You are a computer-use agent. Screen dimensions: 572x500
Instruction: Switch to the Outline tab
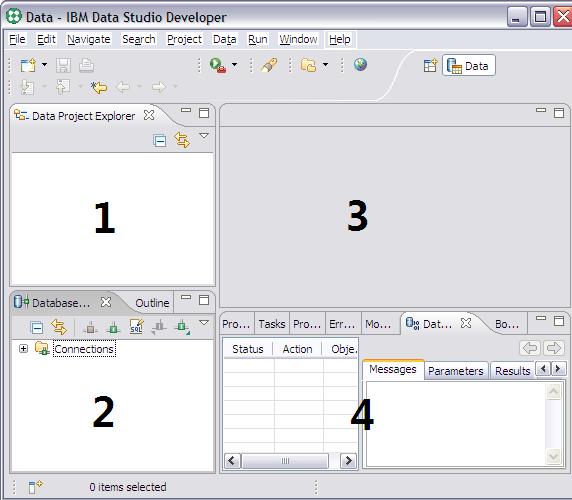[x=152, y=303]
